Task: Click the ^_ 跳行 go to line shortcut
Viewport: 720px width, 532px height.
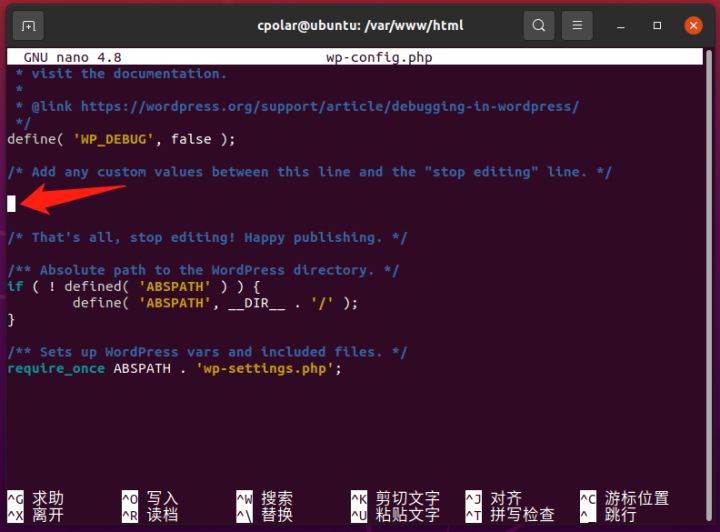Action: tap(608, 515)
